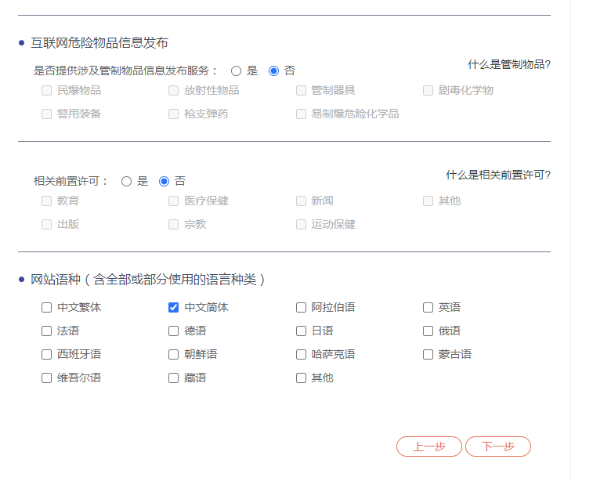Image resolution: width=604 pixels, height=480 pixels.
Task: Tick the 日语 checkbox
Action: click(x=301, y=331)
